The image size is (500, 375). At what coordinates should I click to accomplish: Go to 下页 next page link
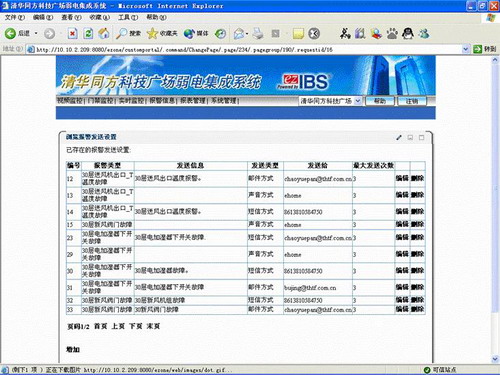pos(136,326)
